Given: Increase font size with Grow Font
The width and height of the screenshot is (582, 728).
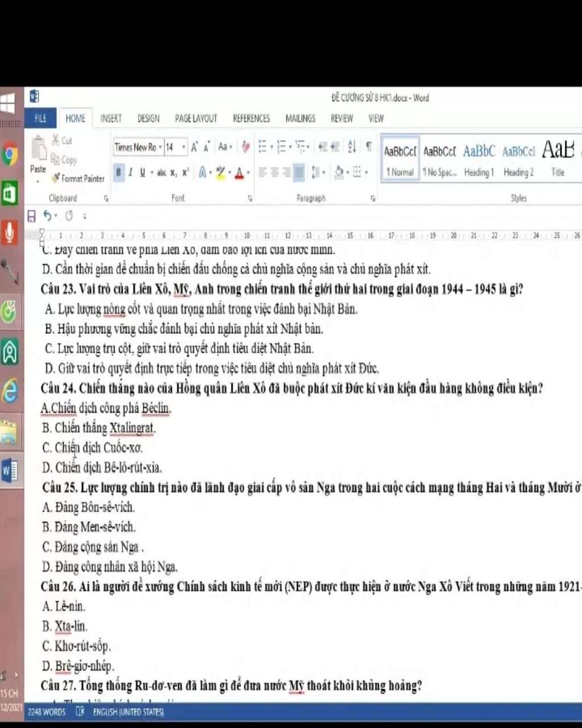Looking at the screenshot, I should pyautogui.click(x=194, y=147).
